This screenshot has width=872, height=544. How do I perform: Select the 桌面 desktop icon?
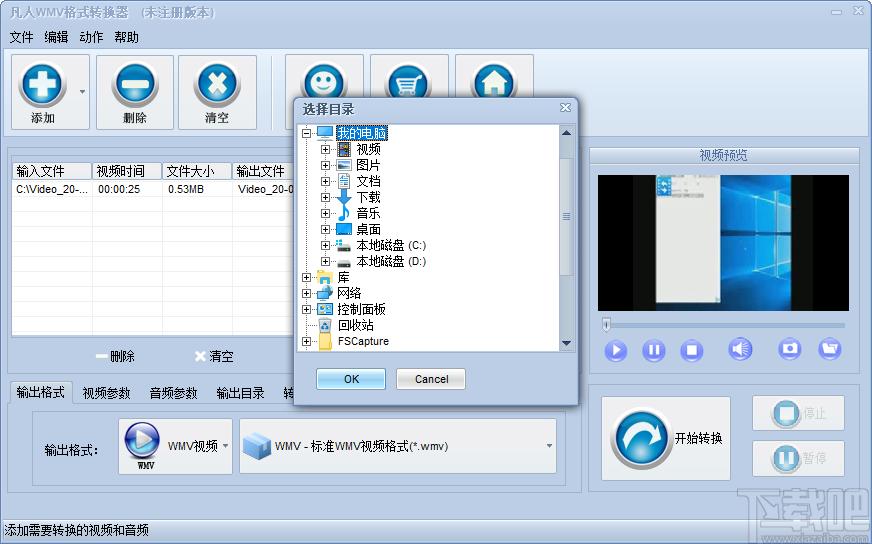tap(344, 229)
